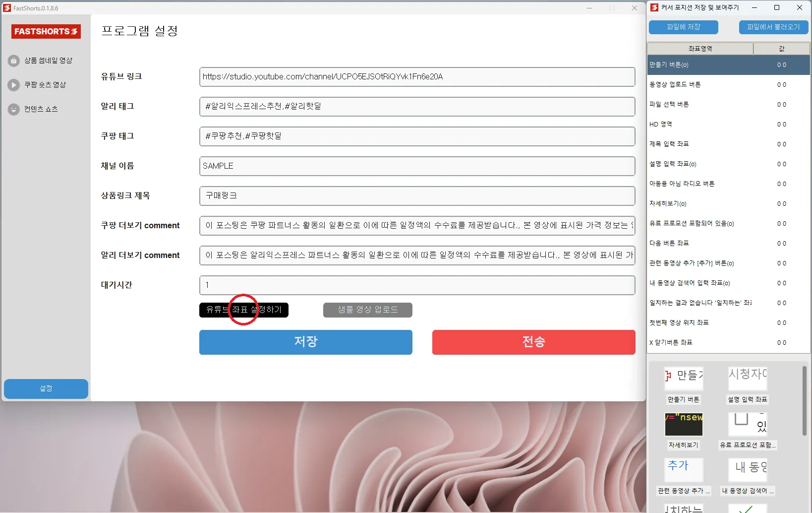812x513 pixels.
Task: Click the 상품링크 제목 input field
Action: 417,196
